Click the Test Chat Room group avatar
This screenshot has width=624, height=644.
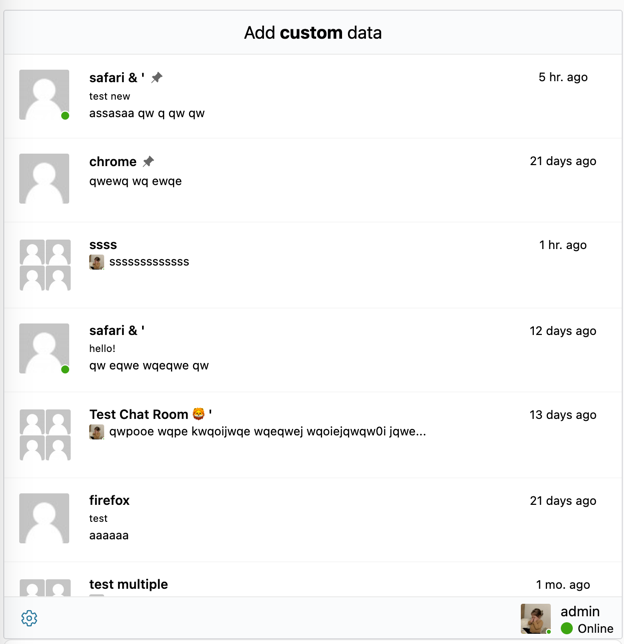tap(45, 434)
